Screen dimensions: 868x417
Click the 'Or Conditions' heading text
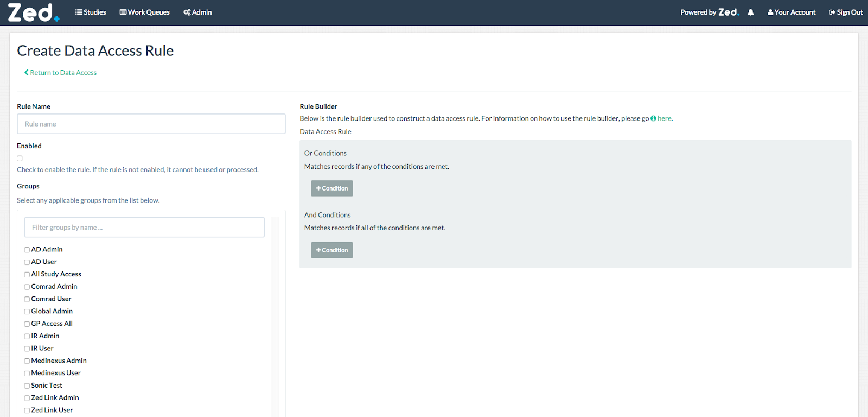(x=325, y=153)
